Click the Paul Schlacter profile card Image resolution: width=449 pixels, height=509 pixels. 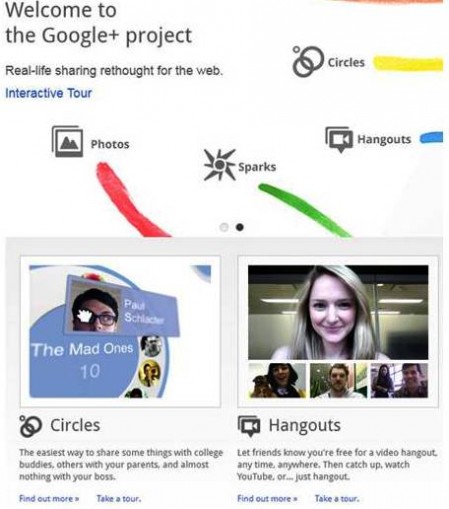(122, 305)
